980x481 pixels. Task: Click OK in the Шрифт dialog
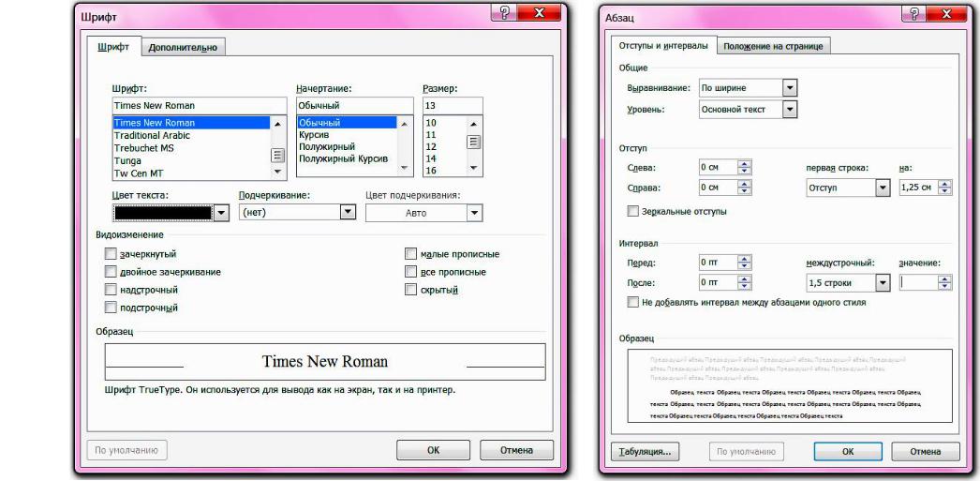point(433,450)
